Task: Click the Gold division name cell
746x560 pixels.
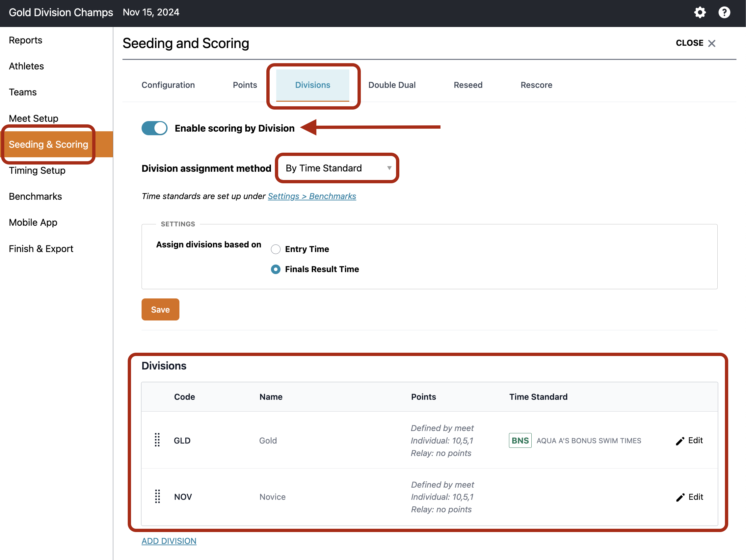Action: click(268, 440)
